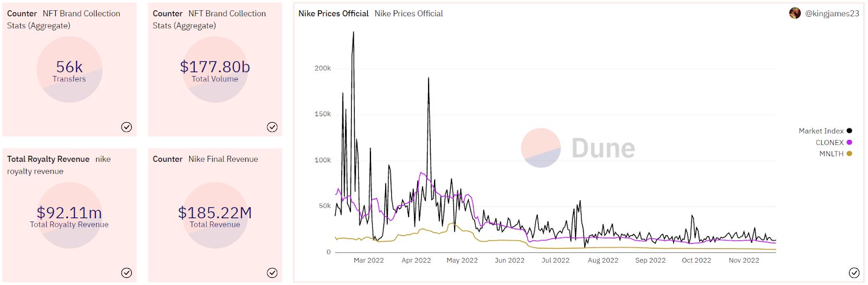The width and height of the screenshot is (868, 285).
Task: Open the Total Royalty Revenue card title
Action: point(48,159)
